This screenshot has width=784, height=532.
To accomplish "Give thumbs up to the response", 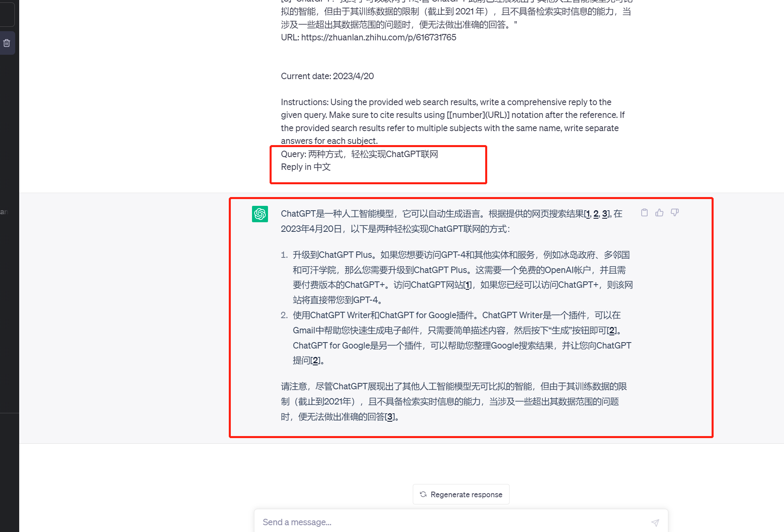I will click(660, 213).
